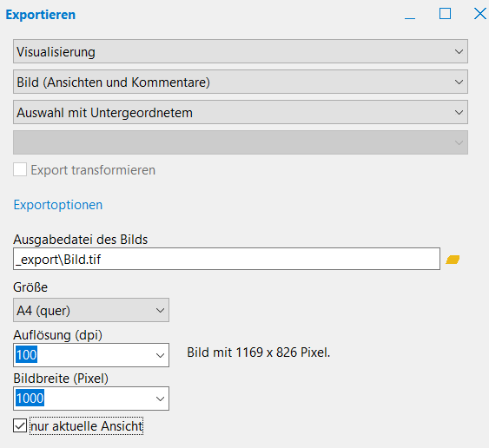The height and width of the screenshot is (448, 489).
Task: Expand Auswahl mit Untergeordnetem dropdown
Action: coord(241,112)
